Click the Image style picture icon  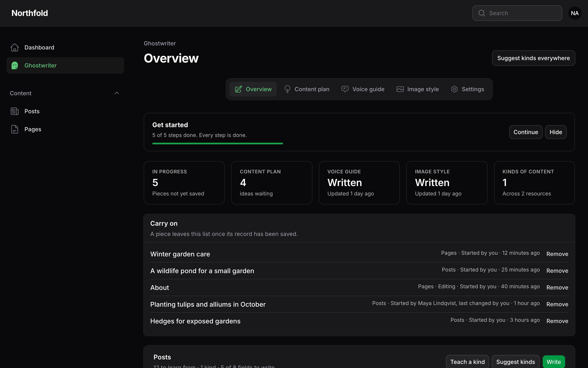pos(400,89)
